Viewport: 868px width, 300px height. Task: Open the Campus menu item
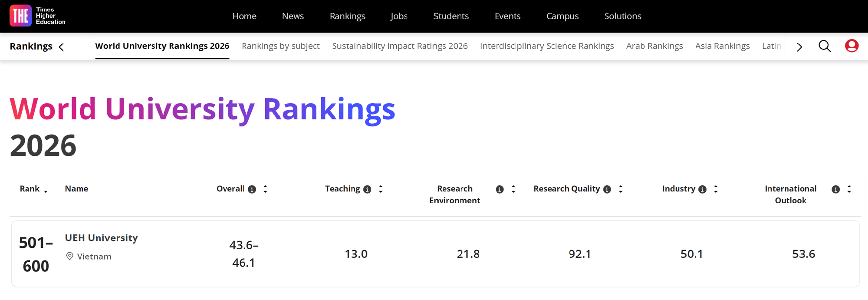[x=562, y=16]
